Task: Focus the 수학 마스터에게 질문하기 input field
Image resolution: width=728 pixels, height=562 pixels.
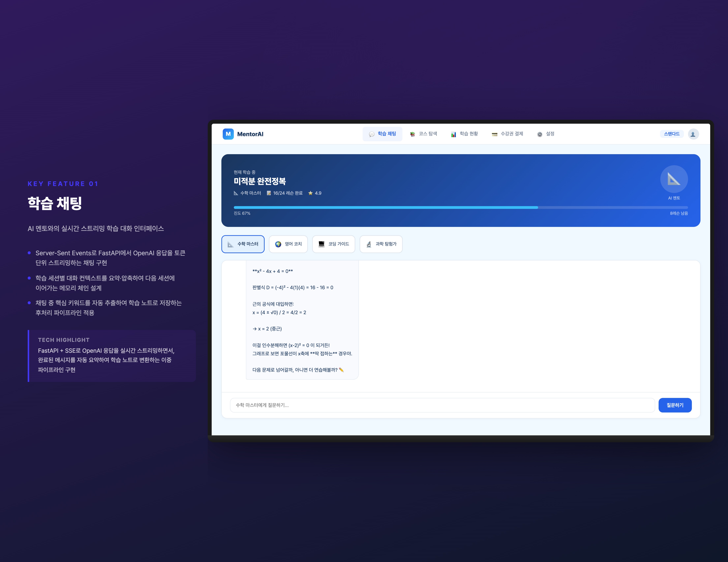Action: 442,405
